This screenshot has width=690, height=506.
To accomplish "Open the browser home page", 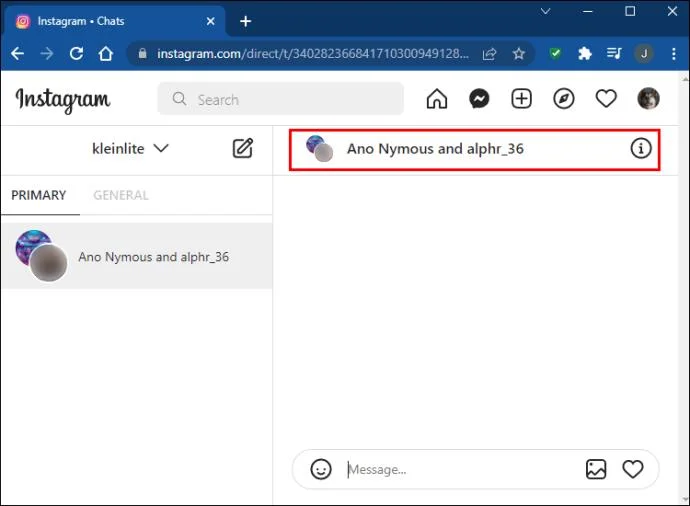I will pyautogui.click(x=106, y=54).
